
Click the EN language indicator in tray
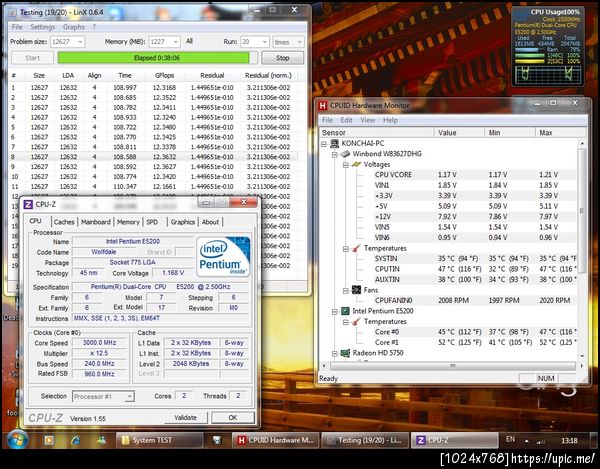[510, 439]
